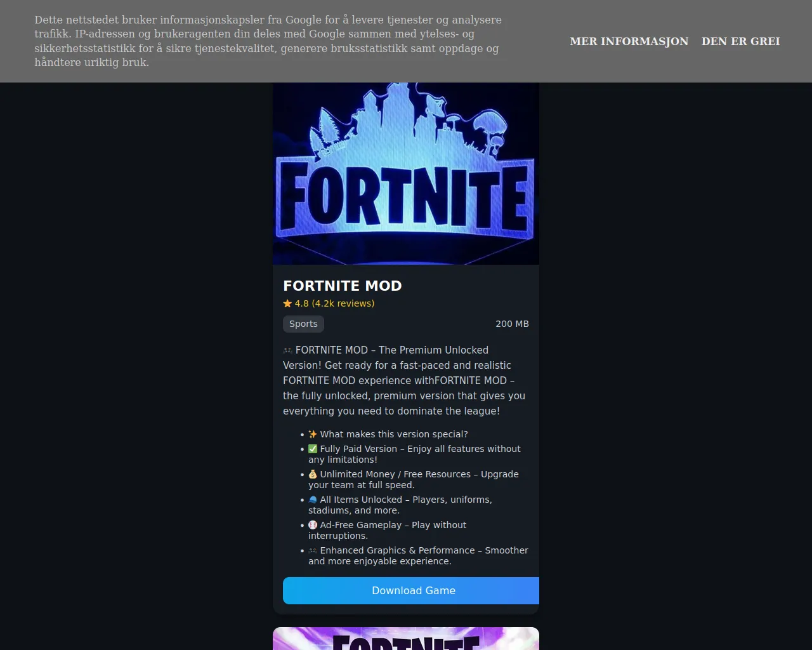Image resolution: width=812 pixels, height=650 pixels.
Task: Accept cookies with DEN ER GREI
Action: coord(740,41)
